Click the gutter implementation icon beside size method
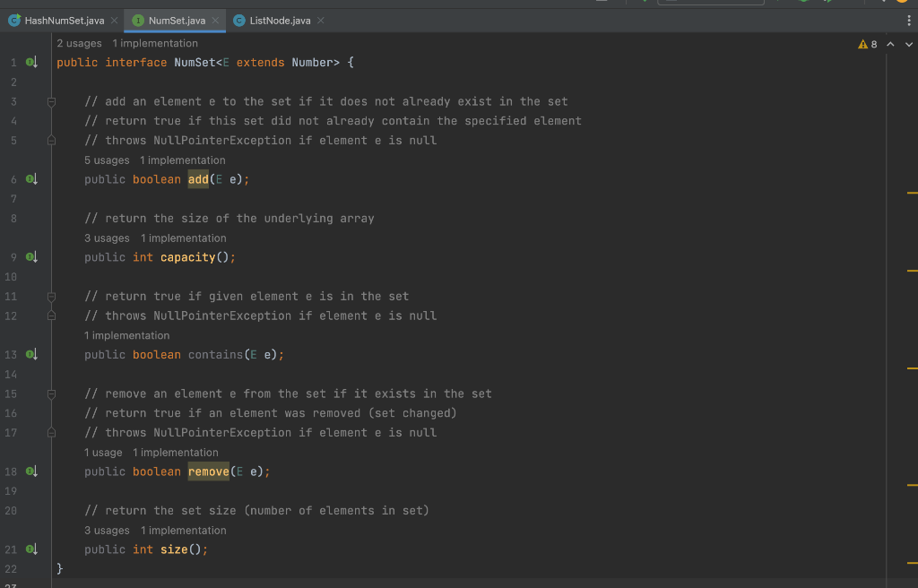This screenshot has width=918, height=588. pos(31,549)
